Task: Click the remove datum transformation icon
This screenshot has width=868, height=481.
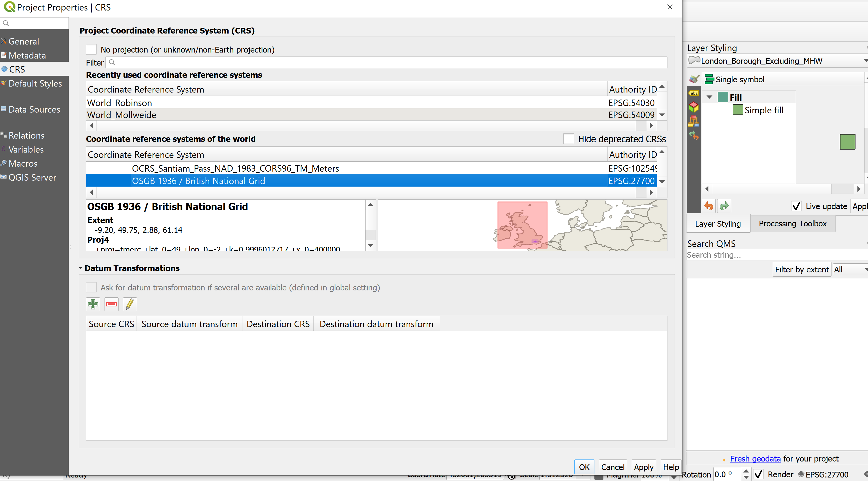Action: (x=111, y=304)
